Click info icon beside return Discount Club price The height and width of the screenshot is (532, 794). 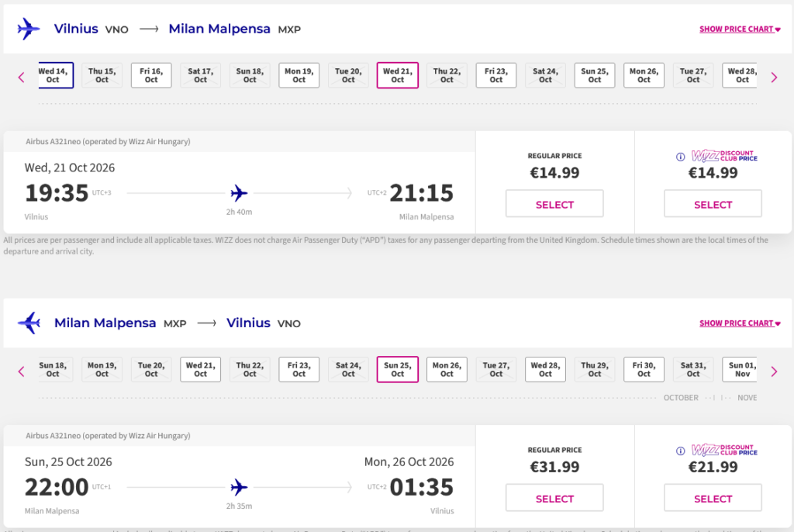pyautogui.click(x=681, y=451)
